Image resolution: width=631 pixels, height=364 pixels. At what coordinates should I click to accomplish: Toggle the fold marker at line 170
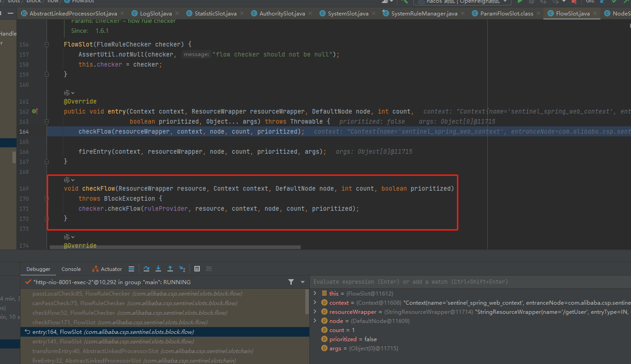(47, 198)
